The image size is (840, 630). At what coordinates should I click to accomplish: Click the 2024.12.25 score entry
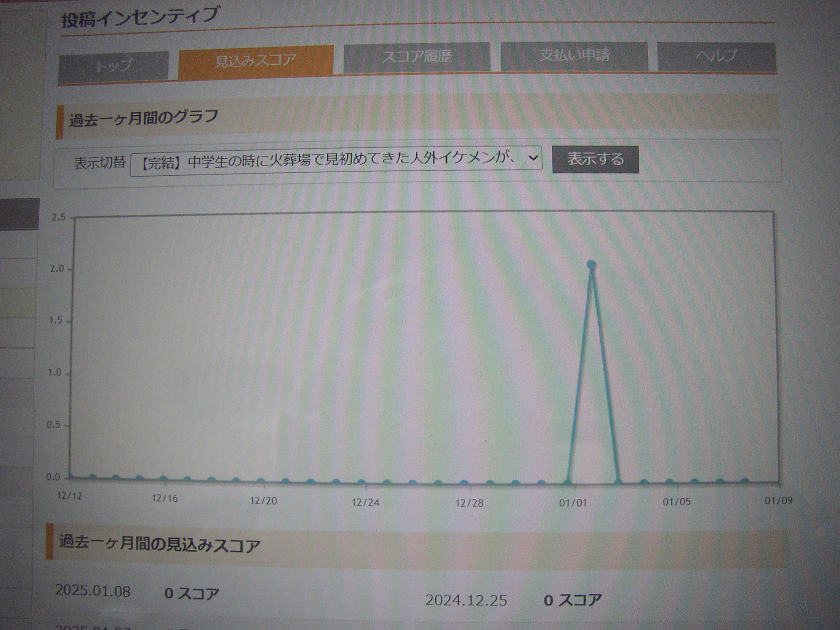tap(466, 600)
